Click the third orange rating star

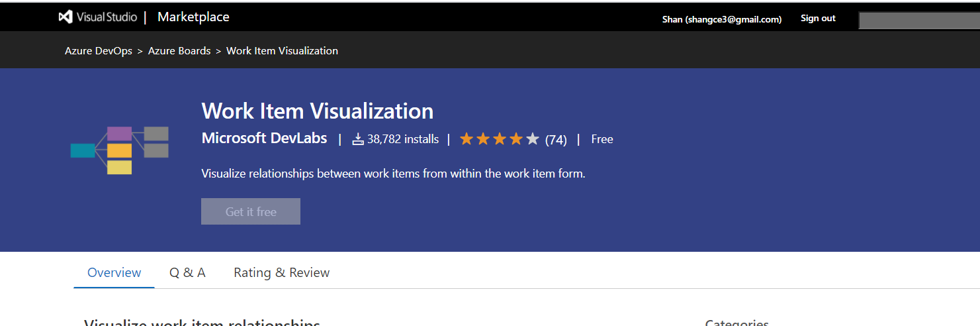pos(500,139)
